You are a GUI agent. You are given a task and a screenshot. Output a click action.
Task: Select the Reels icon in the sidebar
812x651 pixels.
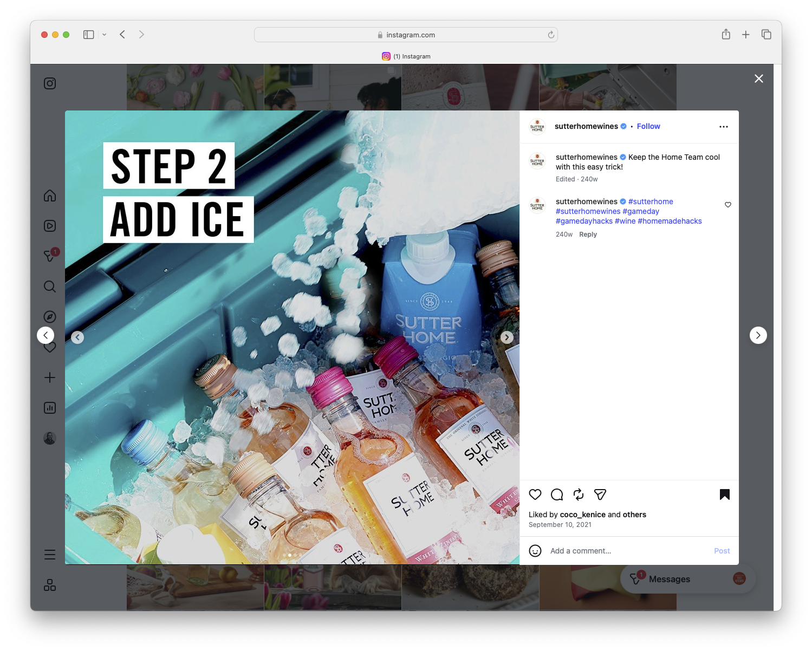click(x=49, y=226)
